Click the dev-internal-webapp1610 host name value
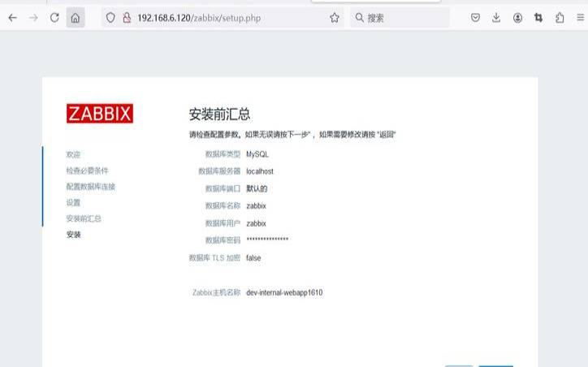The image size is (588, 367). click(284, 292)
